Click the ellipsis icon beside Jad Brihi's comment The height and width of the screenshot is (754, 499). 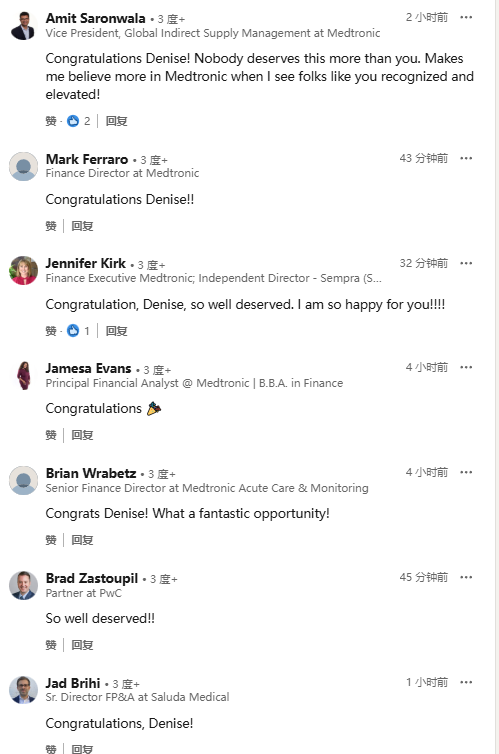point(466,682)
